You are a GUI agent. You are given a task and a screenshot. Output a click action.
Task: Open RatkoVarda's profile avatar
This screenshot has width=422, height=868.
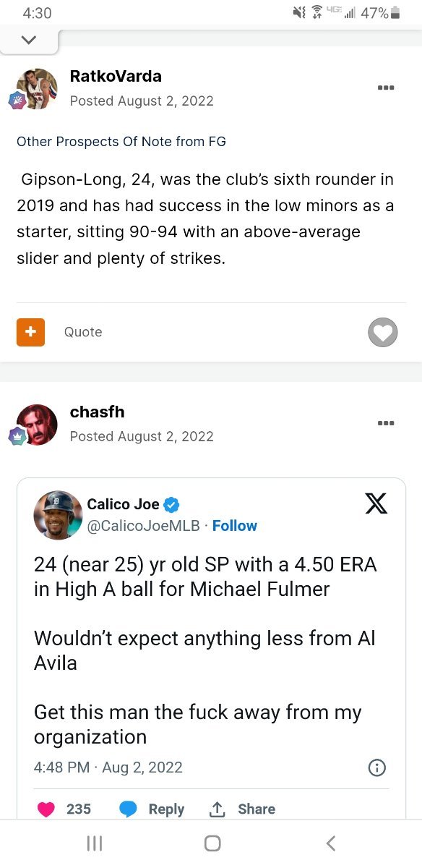point(37,88)
